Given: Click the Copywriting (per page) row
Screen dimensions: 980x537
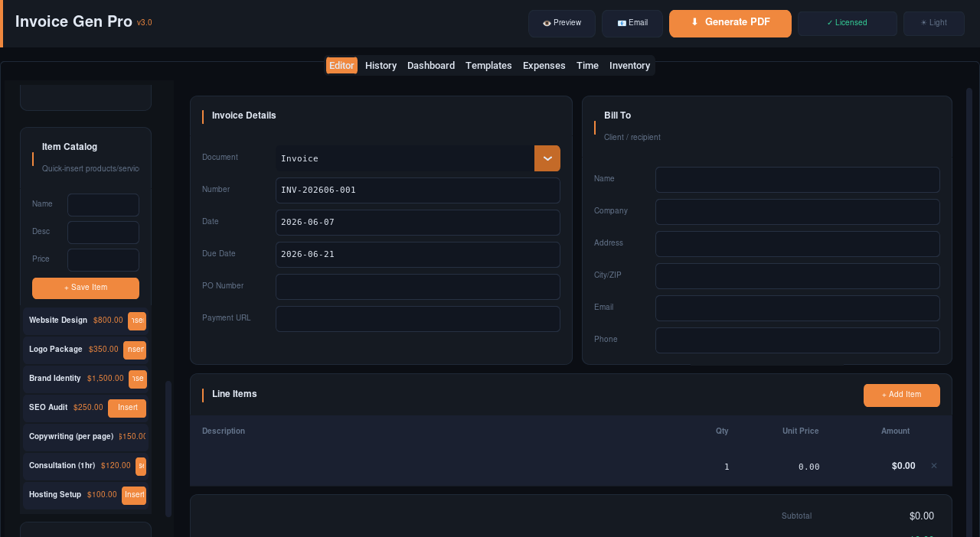Looking at the screenshot, I should (x=86, y=438).
